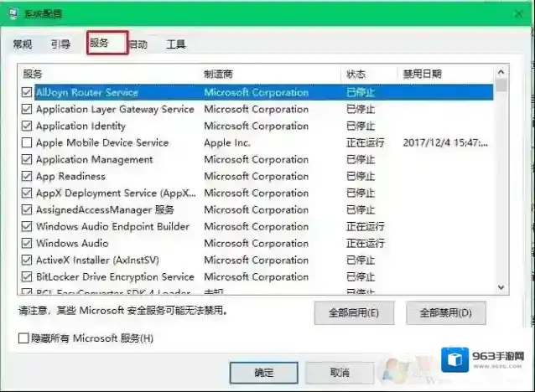Sort by the 禁用日期 column header
This screenshot has height=392, width=535.
click(x=423, y=74)
